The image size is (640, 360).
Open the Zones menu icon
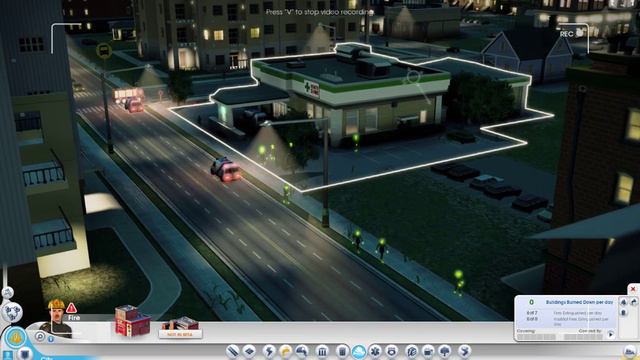pos(249,351)
